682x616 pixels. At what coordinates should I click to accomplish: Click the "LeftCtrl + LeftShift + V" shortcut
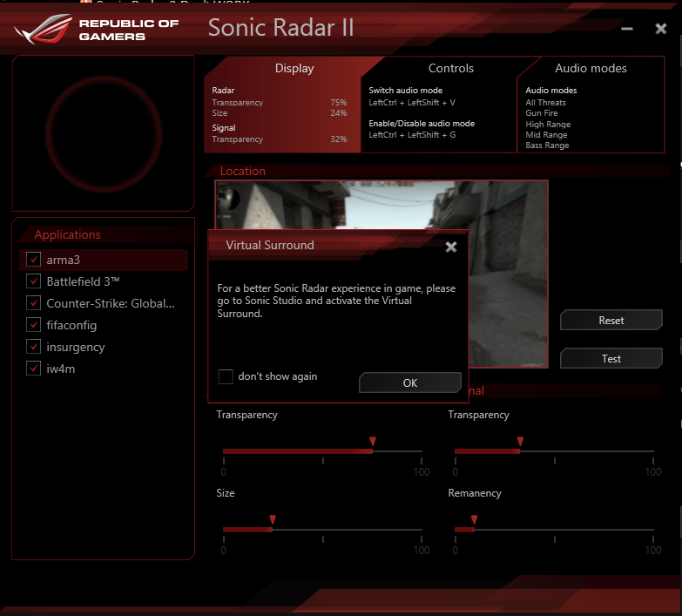(412, 103)
